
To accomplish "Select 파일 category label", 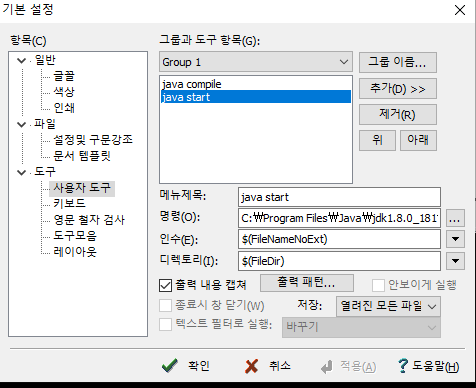I will click(x=45, y=124).
